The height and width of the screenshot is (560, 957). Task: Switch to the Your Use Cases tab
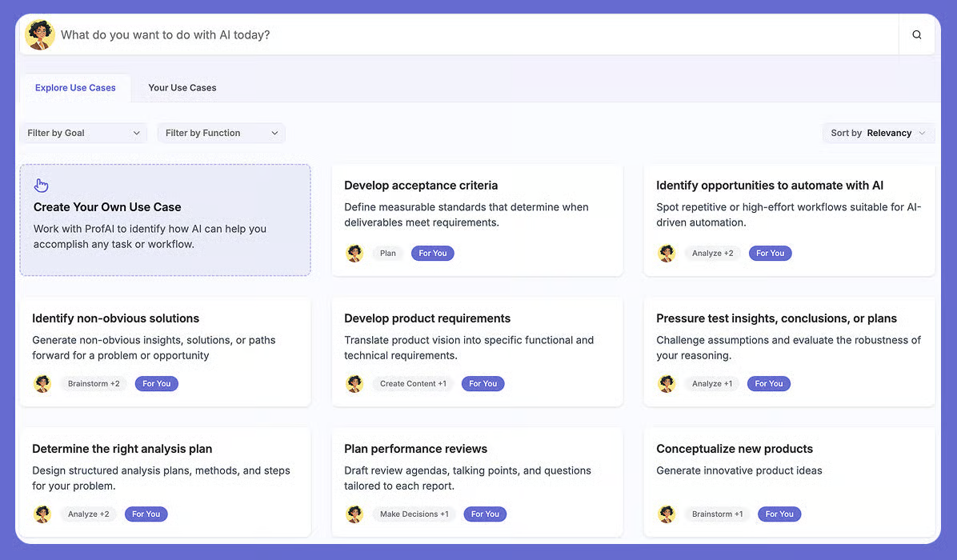[182, 88]
